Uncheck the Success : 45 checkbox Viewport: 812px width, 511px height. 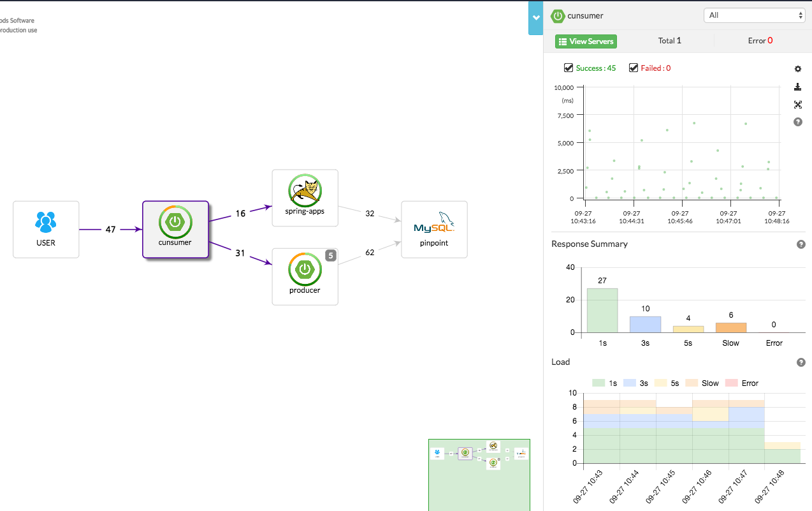click(569, 68)
